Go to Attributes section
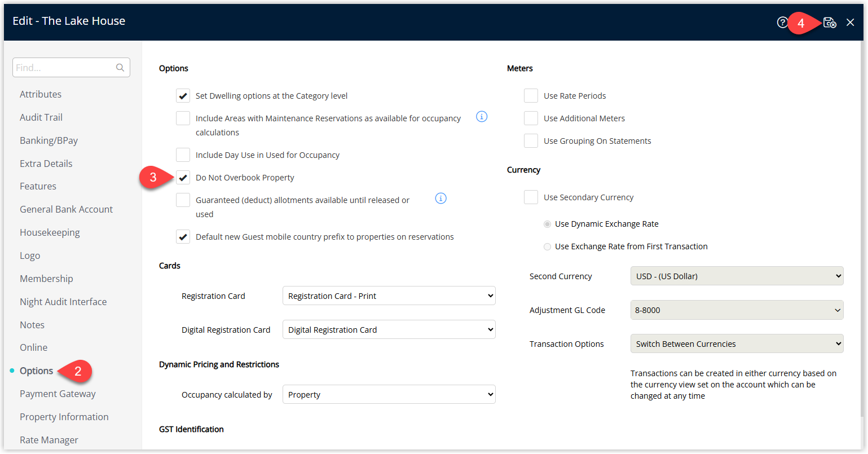868x454 pixels. point(41,94)
